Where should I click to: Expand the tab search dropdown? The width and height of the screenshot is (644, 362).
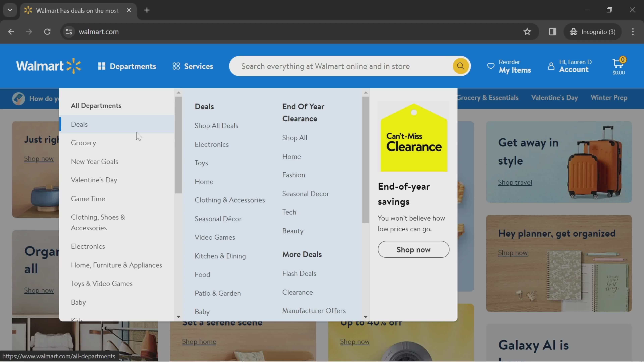[x=10, y=10]
